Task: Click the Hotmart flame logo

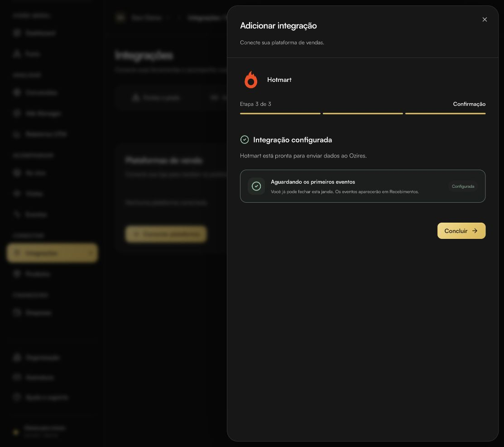Action: click(x=251, y=80)
